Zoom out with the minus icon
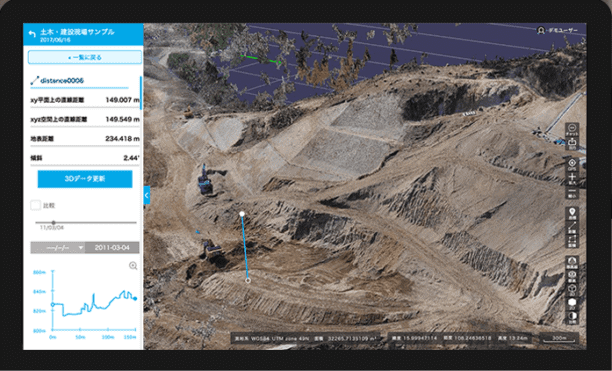Screen dimensions: 612x371 point(572,192)
